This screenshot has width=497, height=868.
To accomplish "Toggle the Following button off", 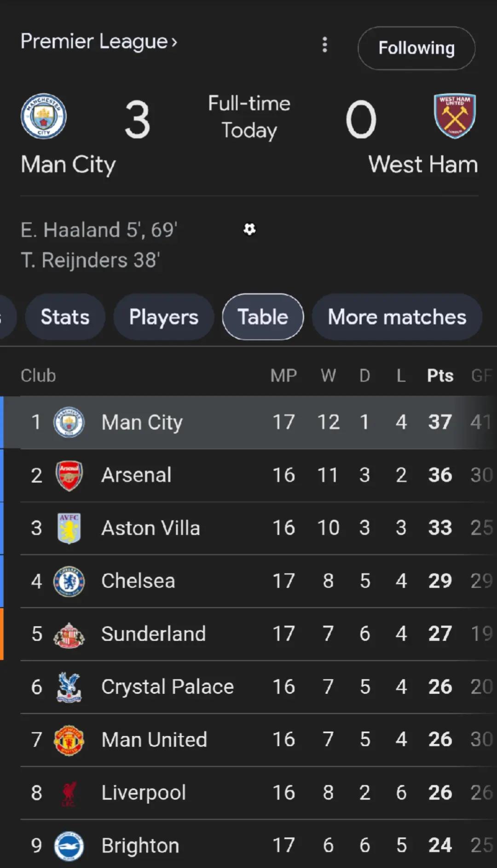I will click(x=416, y=48).
